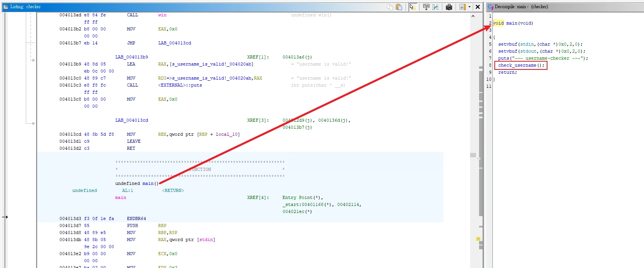Toggle the mouse hover mode cursor icon
The height and width of the screenshot is (268, 644).
[412, 7]
